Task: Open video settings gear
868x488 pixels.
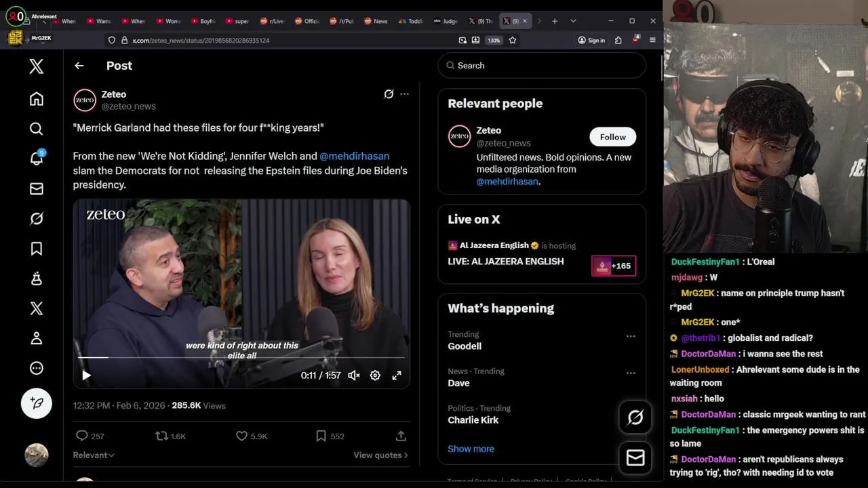Action: coord(375,375)
